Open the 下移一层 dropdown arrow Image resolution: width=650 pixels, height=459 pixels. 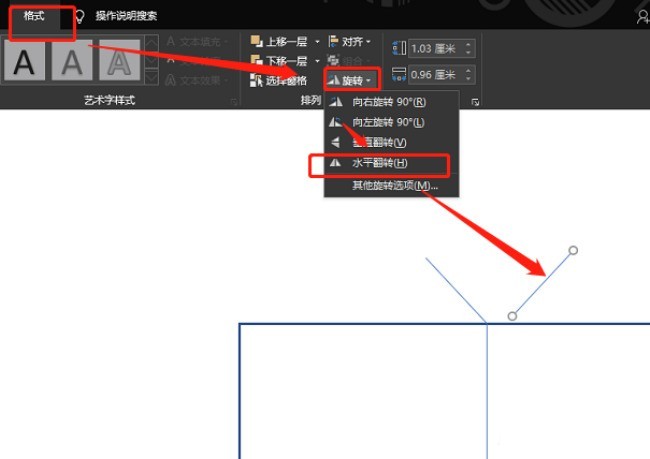click(x=317, y=61)
